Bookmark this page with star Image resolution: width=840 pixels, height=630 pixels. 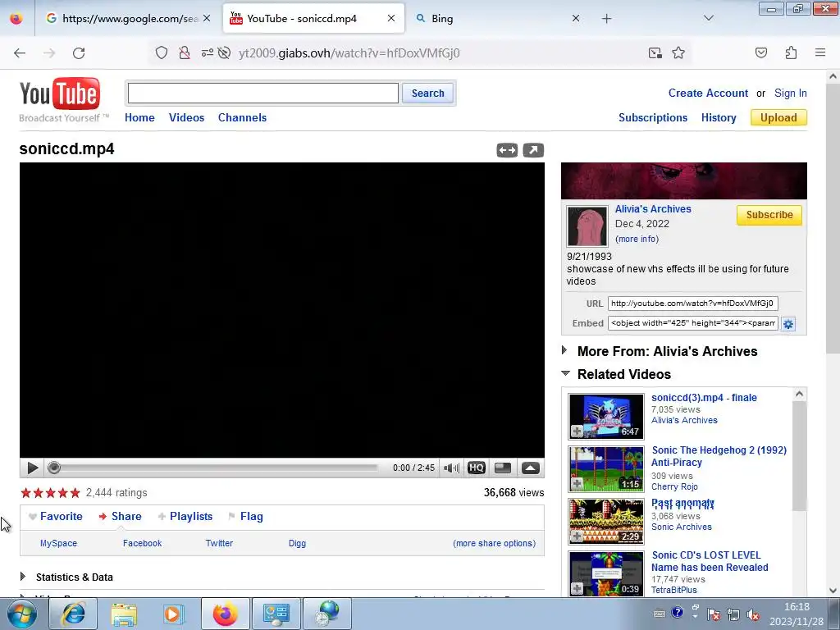(678, 52)
